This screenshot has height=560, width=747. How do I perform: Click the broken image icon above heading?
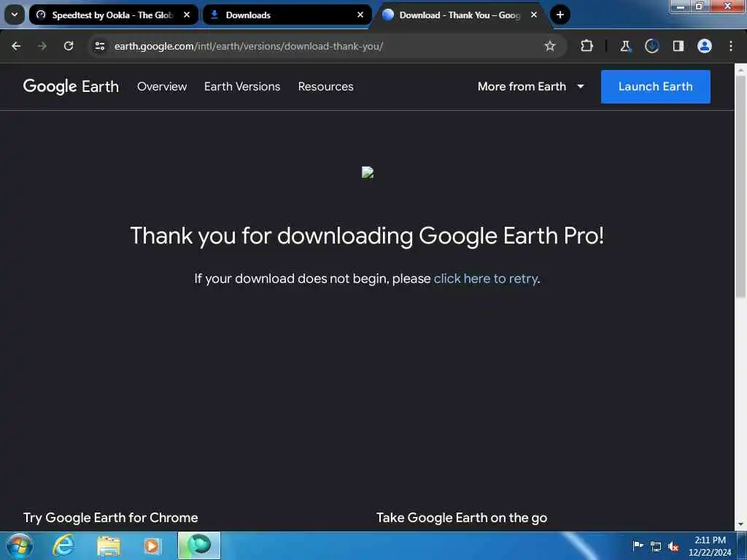[x=368, y=172]
